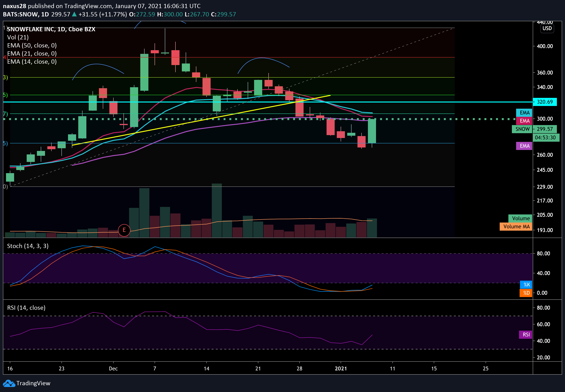Click the 20.00 tick on the RSI axis
This screenshot has height=392, width=565.
point(543,358)
